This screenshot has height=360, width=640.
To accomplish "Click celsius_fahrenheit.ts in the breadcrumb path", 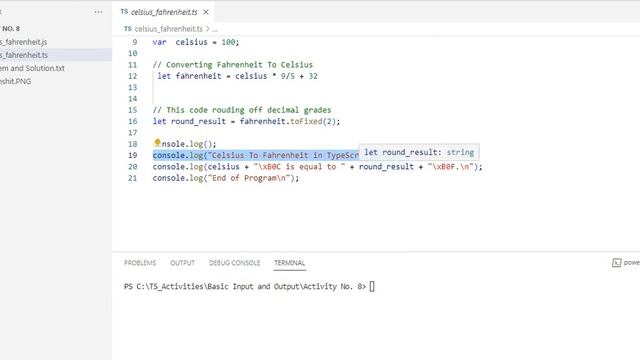I will tap(168, 29).
